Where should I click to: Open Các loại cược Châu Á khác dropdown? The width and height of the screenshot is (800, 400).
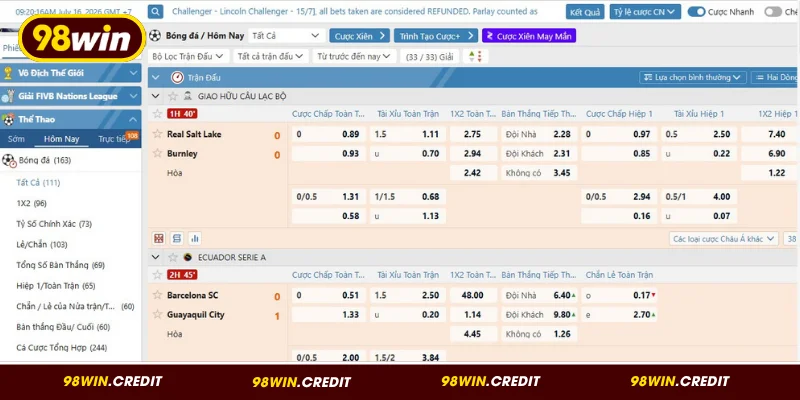click(x=723, y=239)
